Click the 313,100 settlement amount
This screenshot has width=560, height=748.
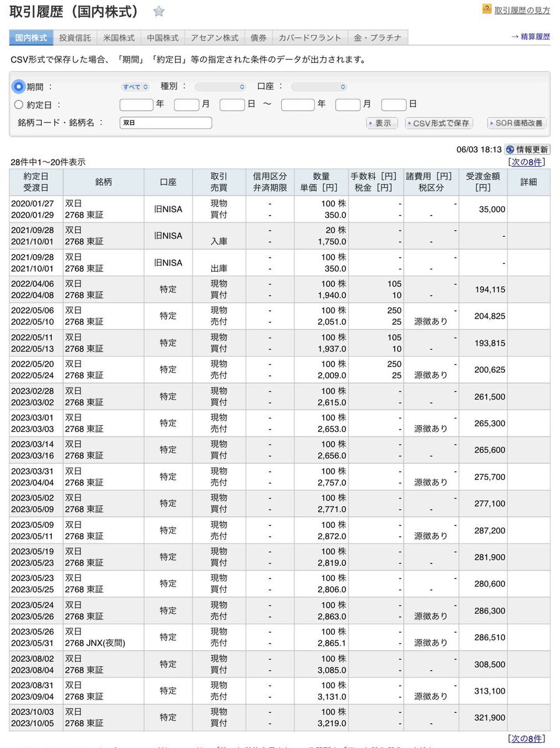[x=490, y=691]
